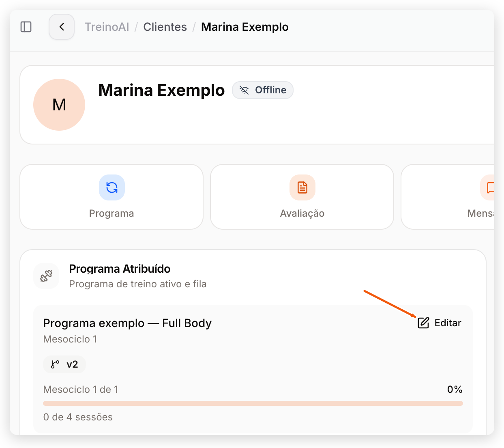Click the 0% progress value
Viewport: 504px width, 448px height.
(x=455, y=390)
